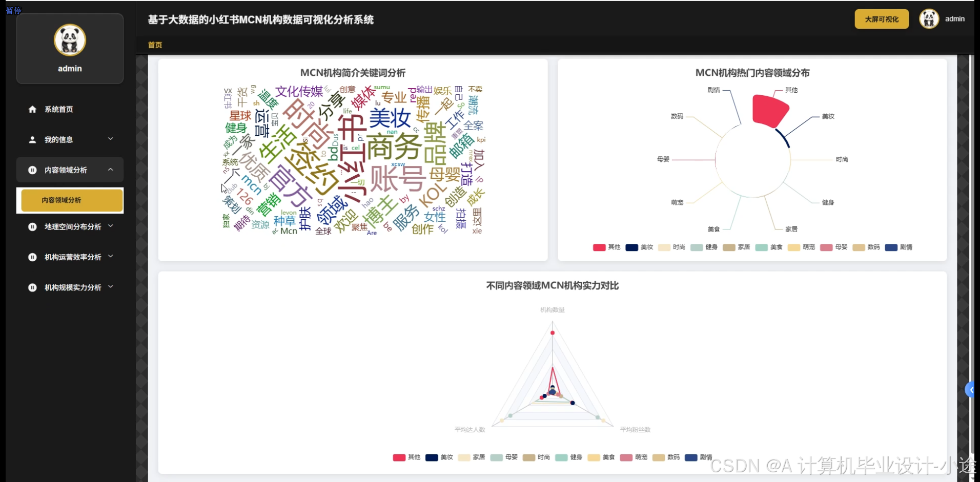Toggle 美妆 in the radar chart legend
The image size is (980, 482).
(x=439, y=457)
